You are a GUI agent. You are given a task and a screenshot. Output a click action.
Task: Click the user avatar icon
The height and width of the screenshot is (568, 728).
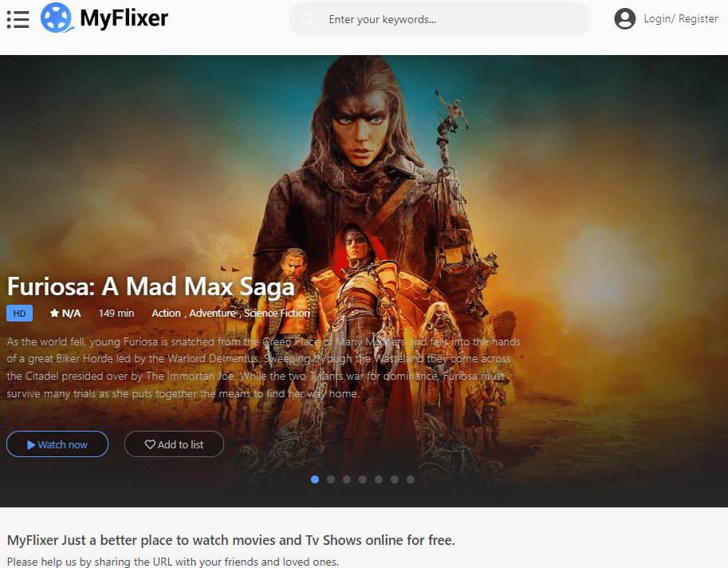(625, 19)
